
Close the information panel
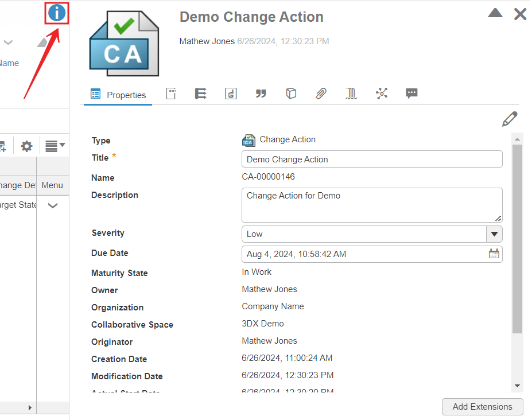click(x=520, y=14)
